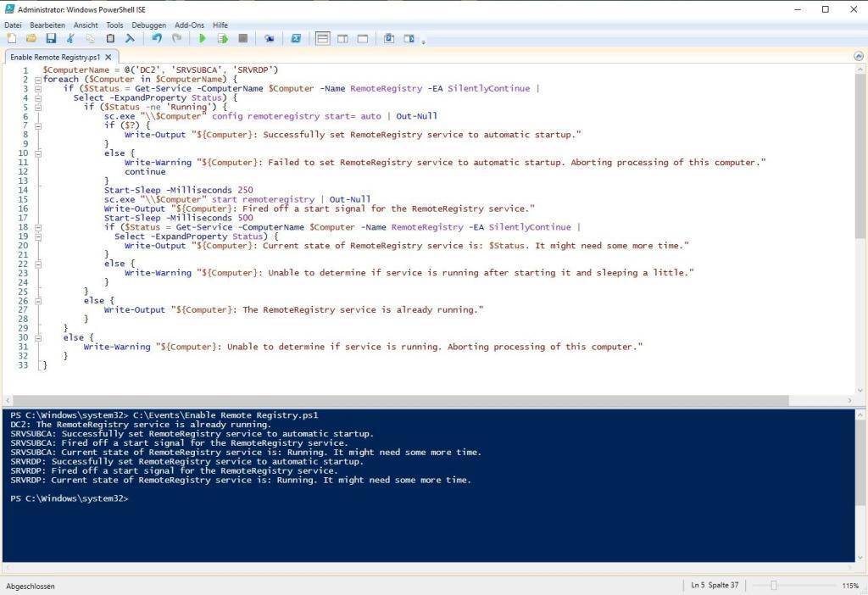The width and height of the screenshot is (868, 595).
Task: Adjust the zoom slider in the status bar
Action: pyautogui.click(x=774, y=585)
